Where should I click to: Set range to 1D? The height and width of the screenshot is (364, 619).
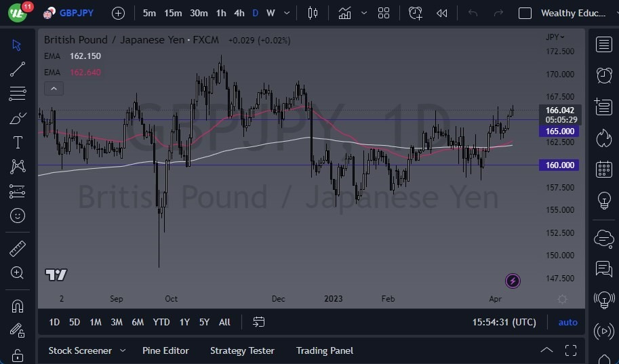click(x=54, y=322)
